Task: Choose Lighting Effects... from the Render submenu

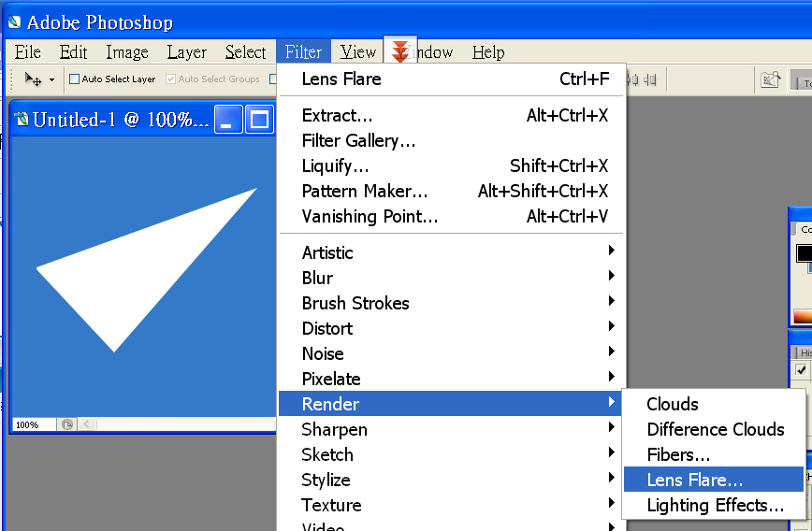Action: [714, 505]
